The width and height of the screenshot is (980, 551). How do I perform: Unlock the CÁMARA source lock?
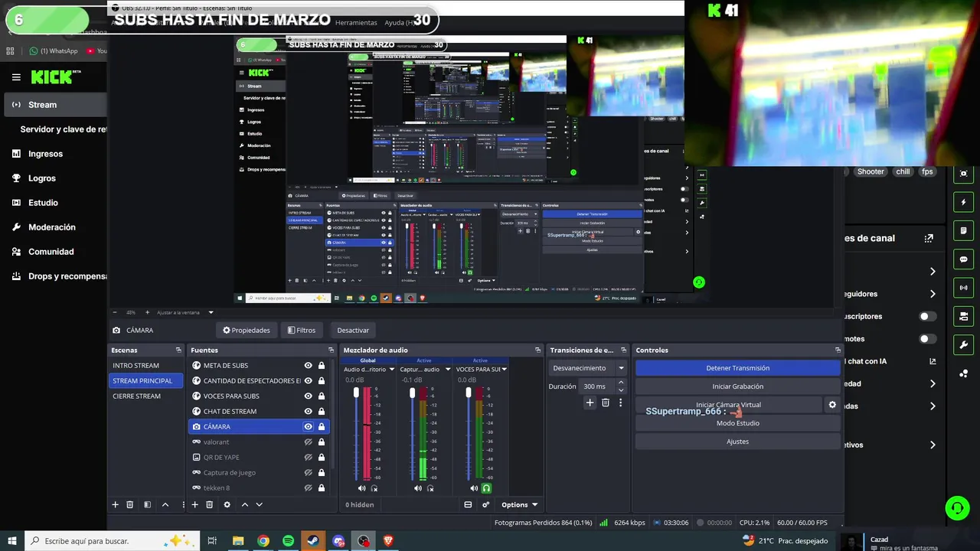point(322,427)
